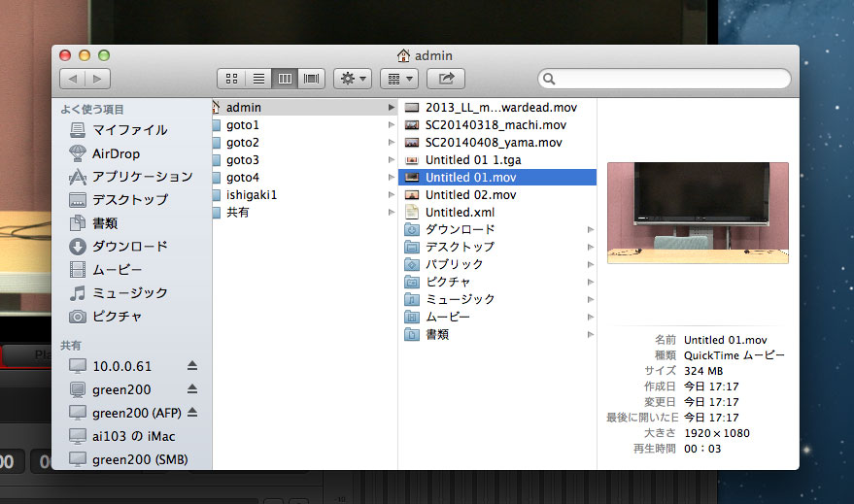Expand the goto1 folder arrow

(x=392, y=125)
